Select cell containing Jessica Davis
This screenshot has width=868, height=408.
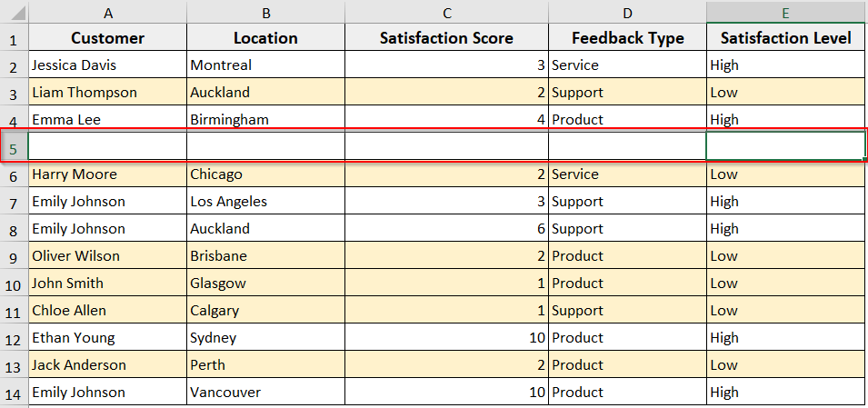107,65
